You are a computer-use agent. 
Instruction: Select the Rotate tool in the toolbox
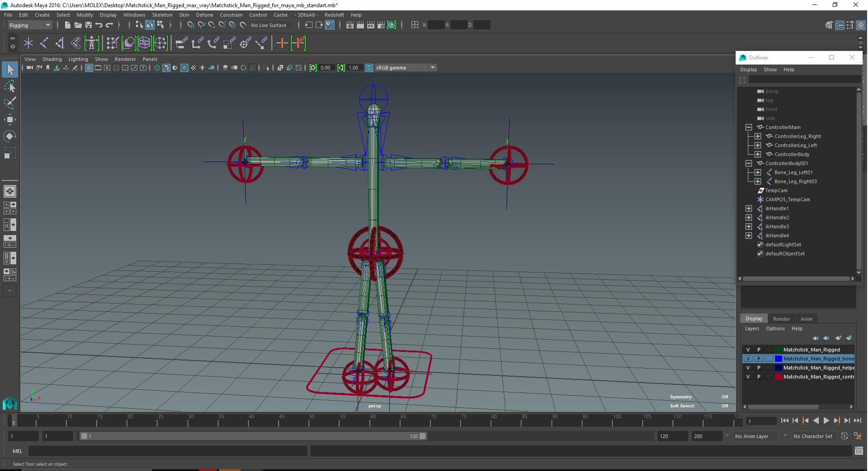[x=10, y=136]
